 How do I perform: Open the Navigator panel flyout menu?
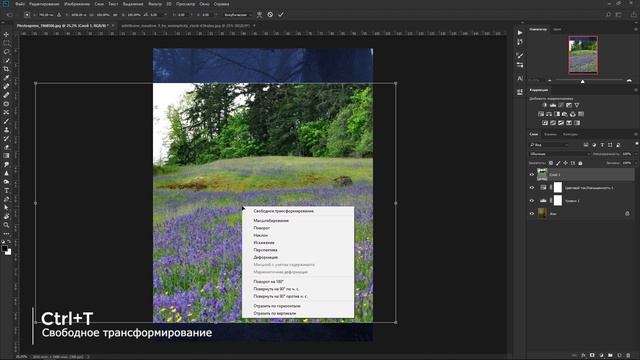636,29
